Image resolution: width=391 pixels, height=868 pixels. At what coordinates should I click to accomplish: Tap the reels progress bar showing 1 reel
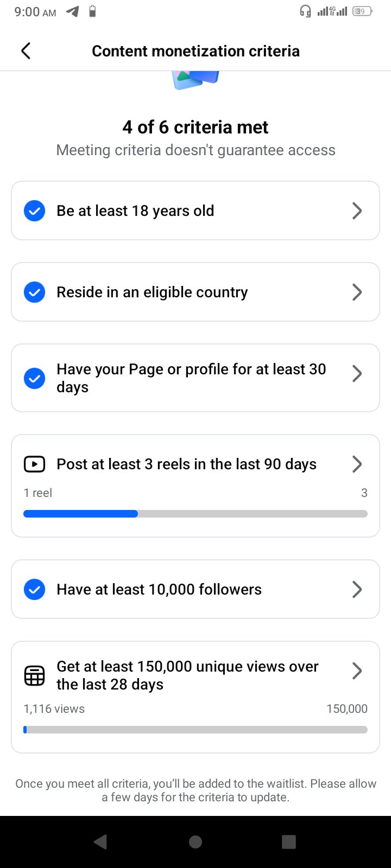[x=195, y=514]
